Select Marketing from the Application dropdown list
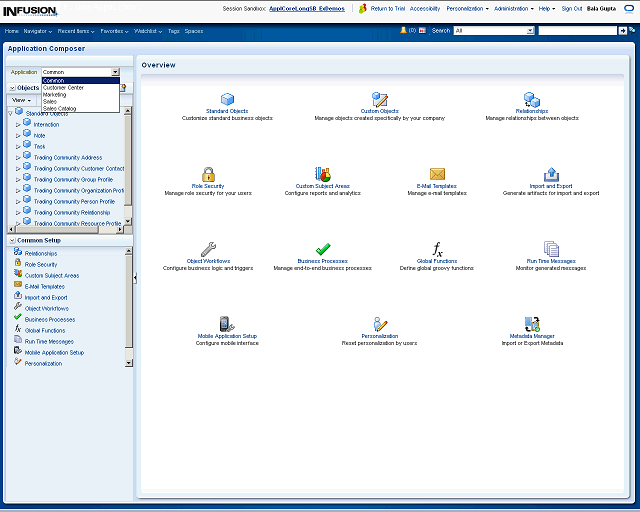Viewport: 640px width, 512px height. [x=54, y=94]
